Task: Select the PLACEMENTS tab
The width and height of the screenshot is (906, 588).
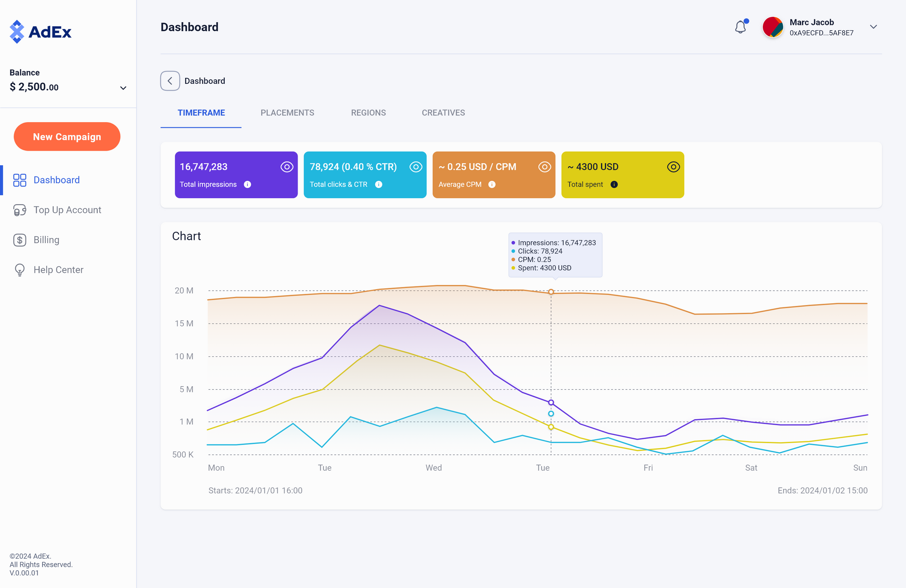Action: [288, 112]
